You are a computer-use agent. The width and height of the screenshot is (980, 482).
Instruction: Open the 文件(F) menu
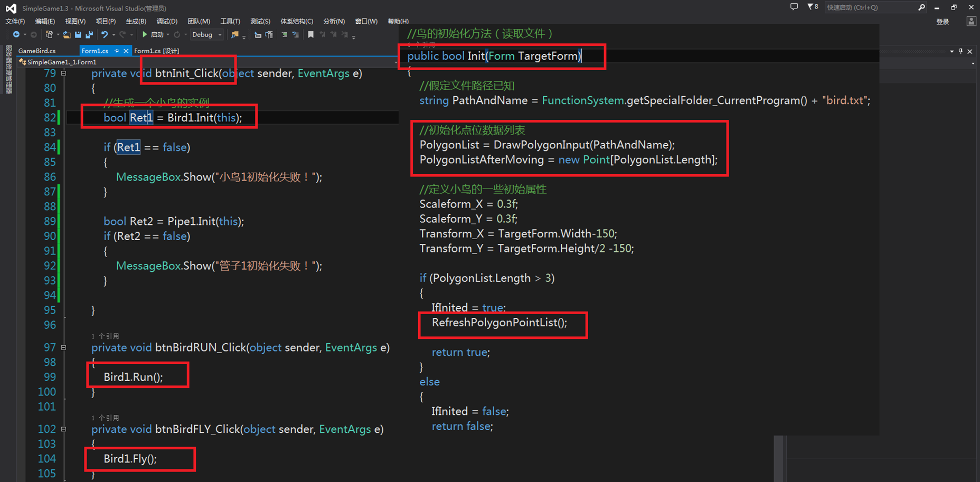15,21
